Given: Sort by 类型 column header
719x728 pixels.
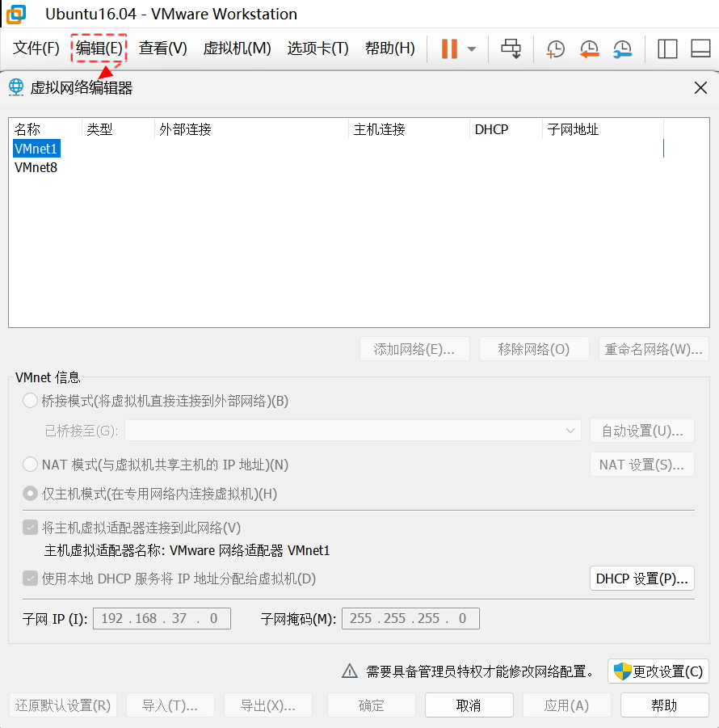Looking at the screenshot, I should pos(118,129).
